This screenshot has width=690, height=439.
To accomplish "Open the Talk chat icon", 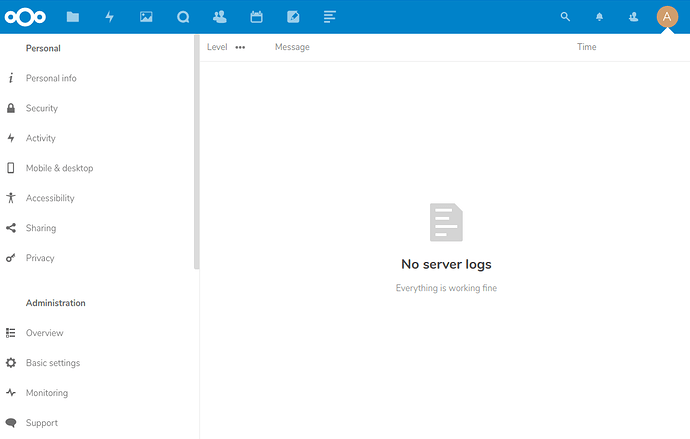I will click(x=183, y=17).
